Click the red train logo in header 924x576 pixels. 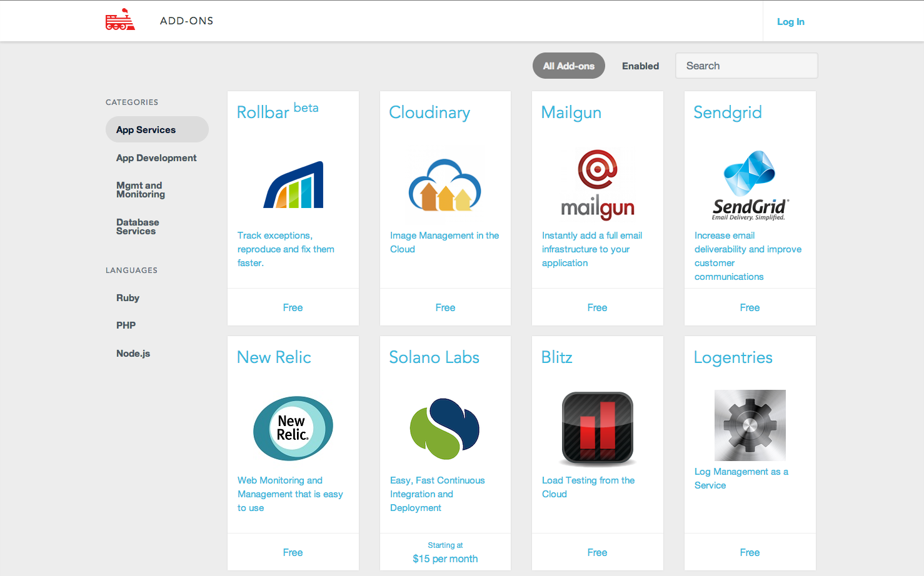[120, 19]
